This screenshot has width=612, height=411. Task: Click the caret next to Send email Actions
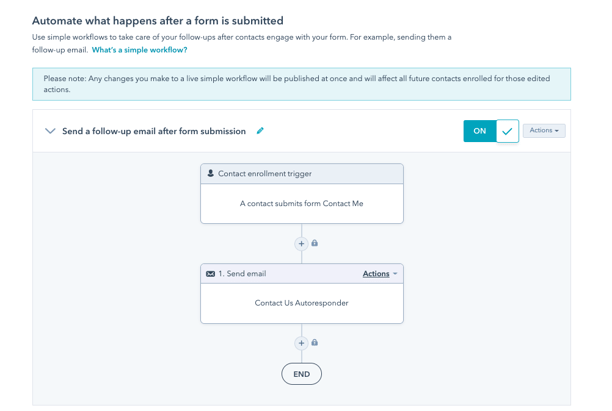(x=395, y=274)
